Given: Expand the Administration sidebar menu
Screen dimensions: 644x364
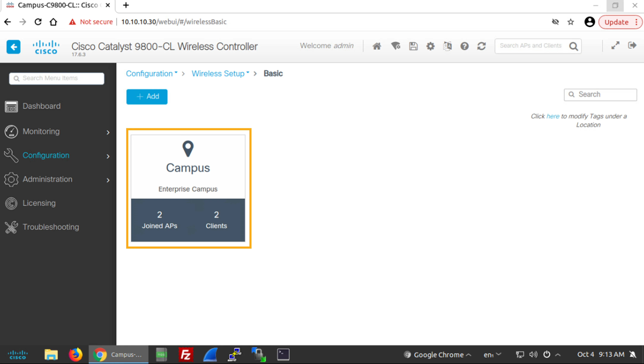Looking at the screenshot, I should (57, 179).
